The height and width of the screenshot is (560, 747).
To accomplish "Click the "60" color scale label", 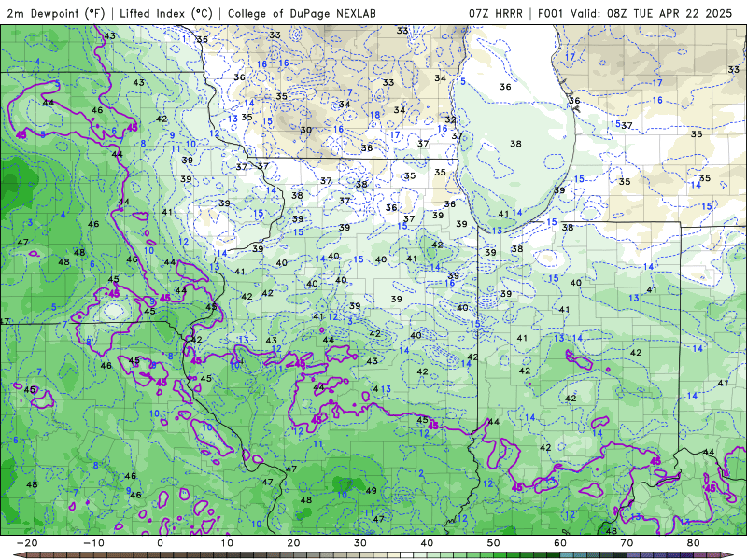I will 560,543.
